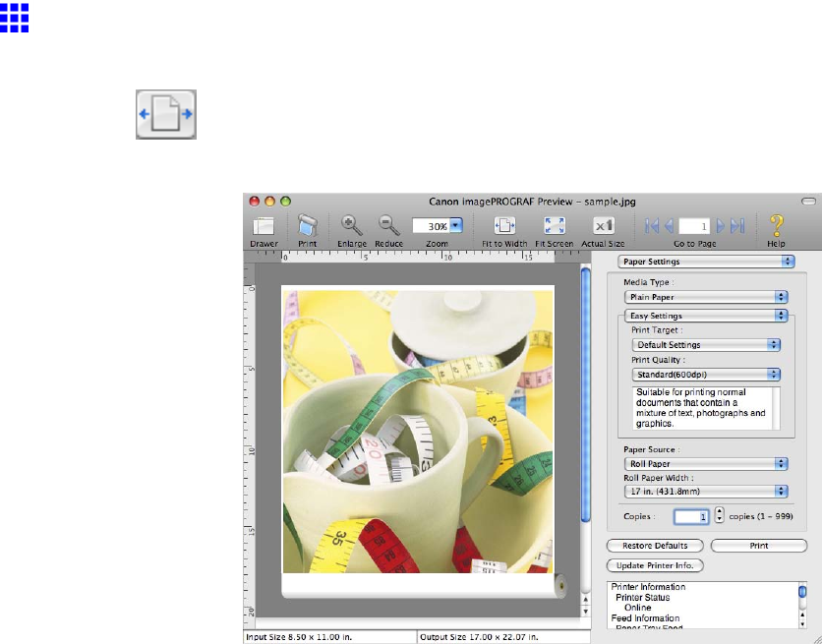822x644 pixels.
Task: Open the Help question mark icon
Action: click(776, 225)
